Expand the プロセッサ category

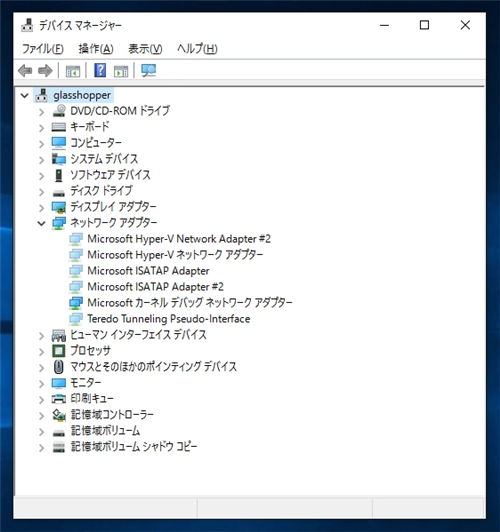click(x=41, y=352)
